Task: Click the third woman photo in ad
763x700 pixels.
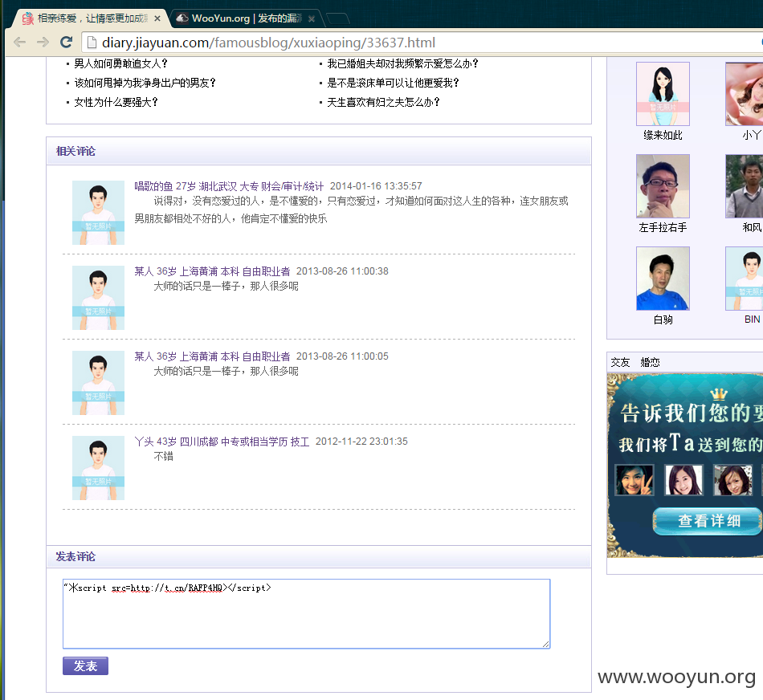Action: (x=732, y=480)
